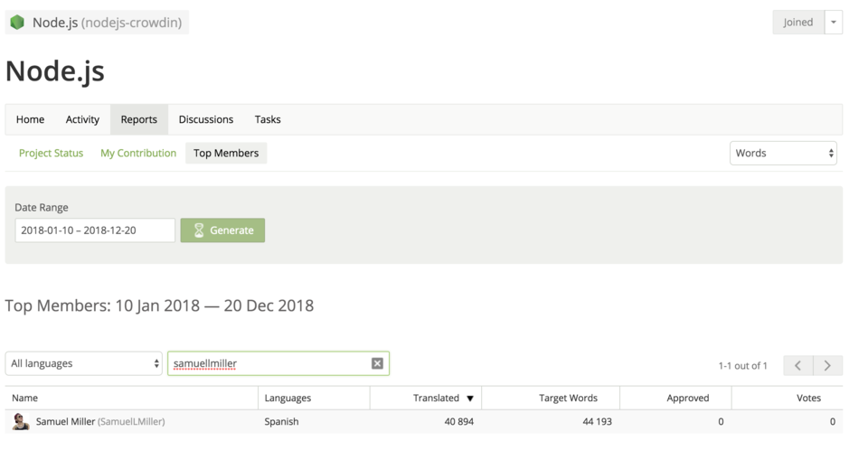Clear the samuellmiller search field

(x=377, y=363)
